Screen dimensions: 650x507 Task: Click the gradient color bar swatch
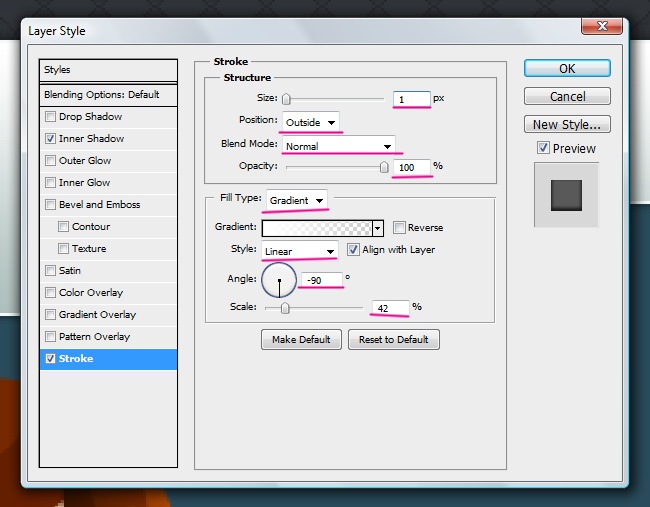pyautogui.click(x=316, y=228)
